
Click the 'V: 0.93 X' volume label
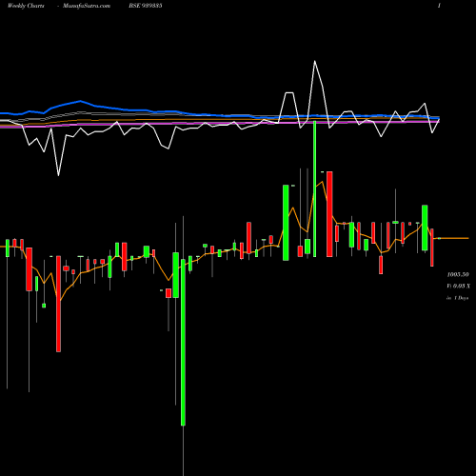[458, 287]
